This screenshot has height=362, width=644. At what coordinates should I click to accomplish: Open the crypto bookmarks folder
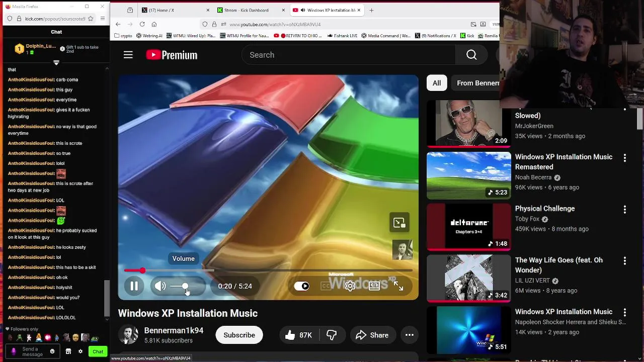click(123, 36)
